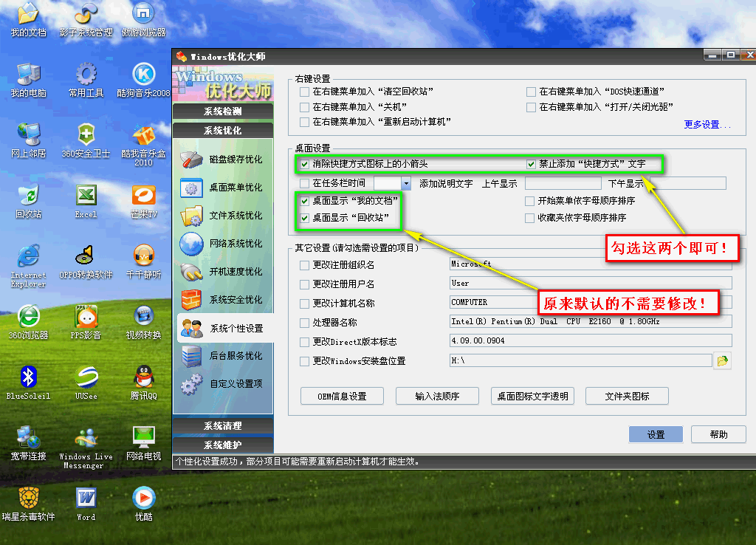This screenshot has width=756, height=545.
Task: Open Word desktop icon
Action: click(86, 504)
